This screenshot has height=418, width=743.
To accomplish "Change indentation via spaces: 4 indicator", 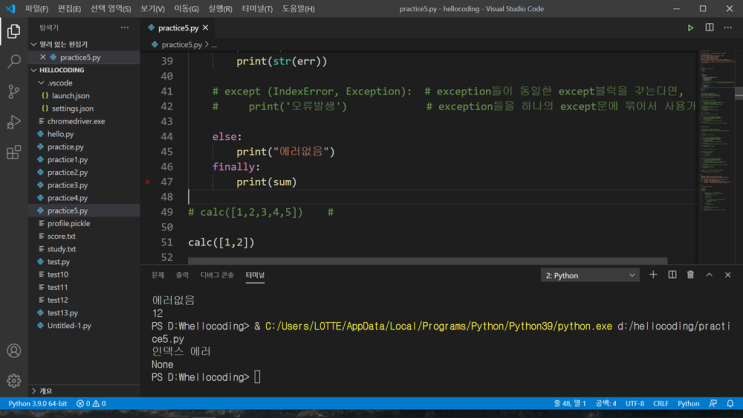I will pyautogui.click(x=606, y=403).
